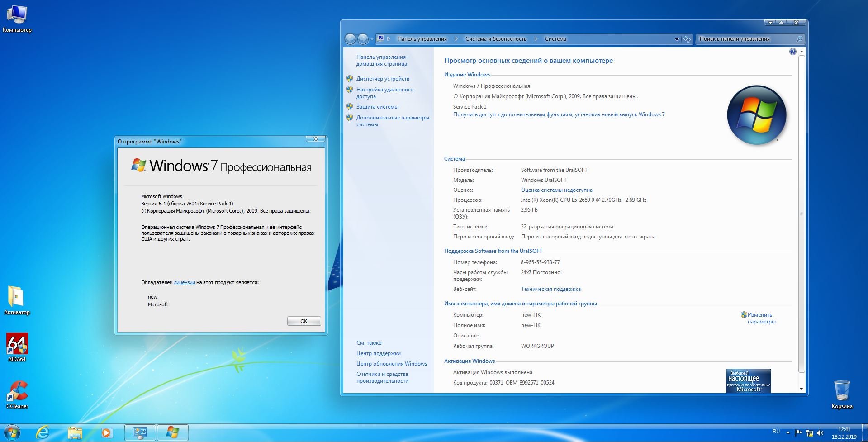868x442 pixels.
Task: Click Изменить параметры link
Action: tap(761, 318)
